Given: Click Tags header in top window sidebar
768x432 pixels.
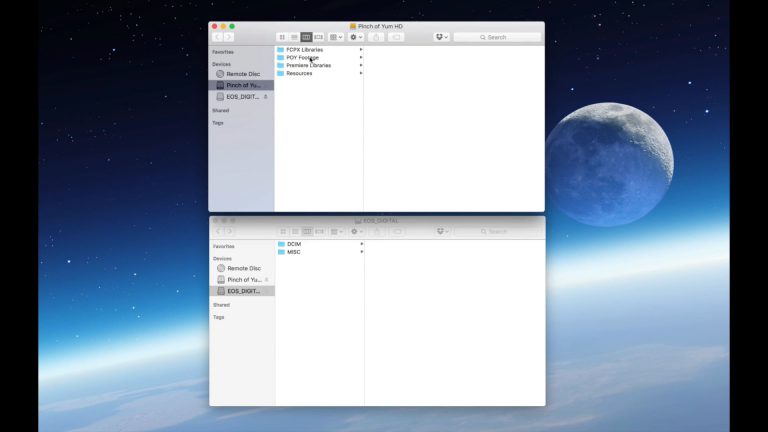Looking at the screenshot, I should (218, 123).
